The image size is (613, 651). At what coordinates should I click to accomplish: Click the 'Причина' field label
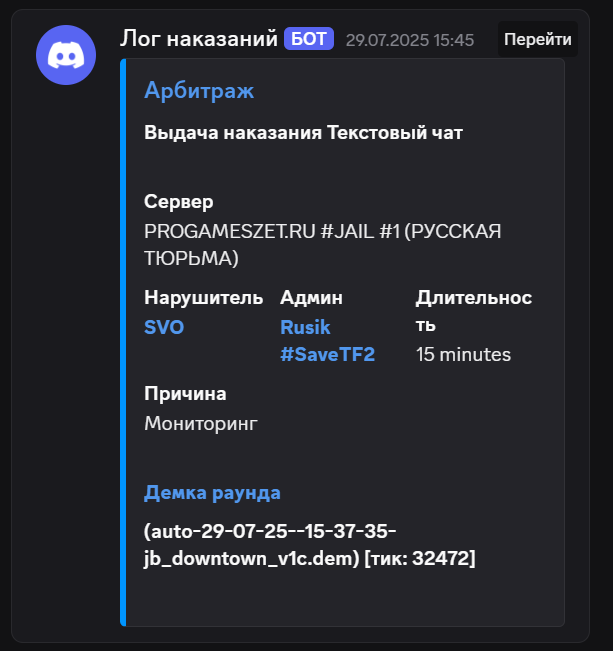coord(185,394)
